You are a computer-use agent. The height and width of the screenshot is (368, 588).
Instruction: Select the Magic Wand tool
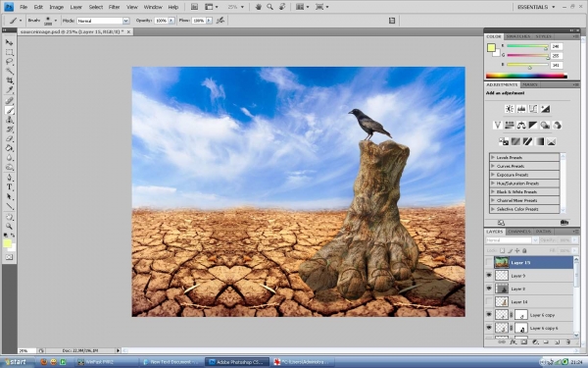point(9,71)
